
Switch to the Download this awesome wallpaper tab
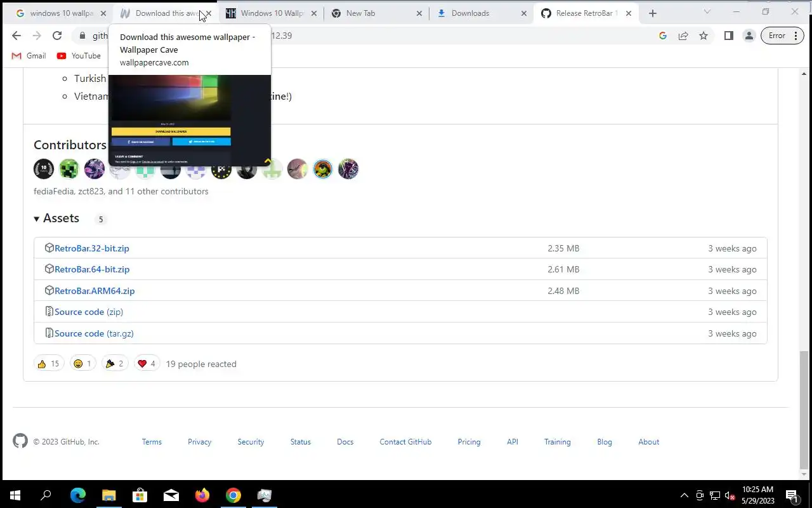[166, 13]
